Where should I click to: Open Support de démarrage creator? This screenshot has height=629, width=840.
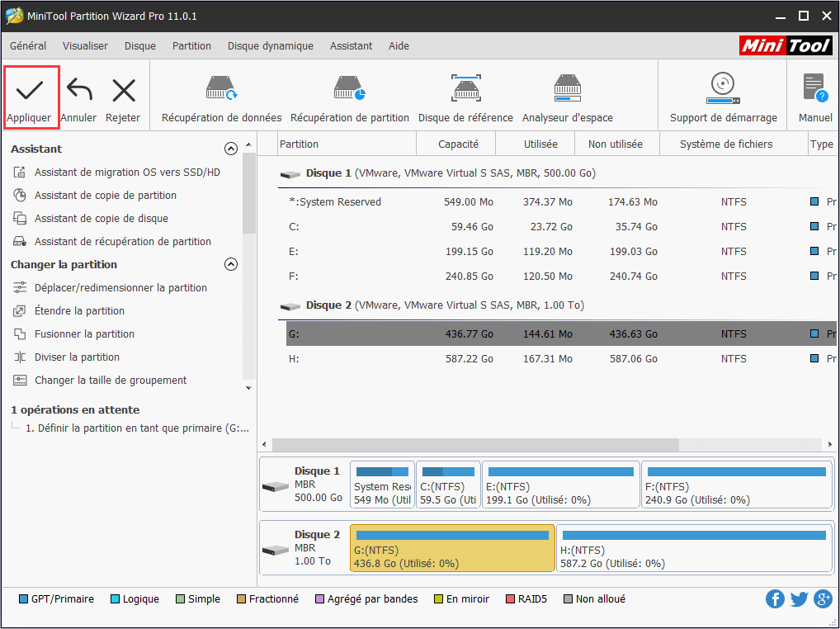click(x=723, y=95)
